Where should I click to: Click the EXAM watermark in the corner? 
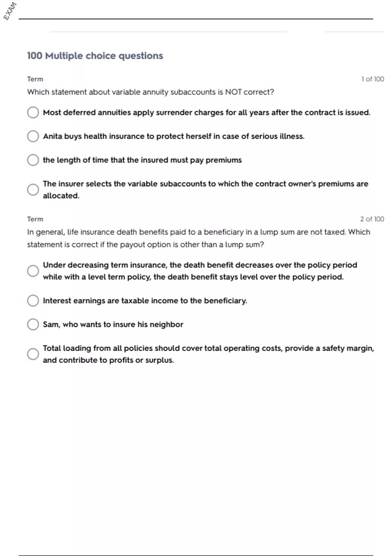pos(10,11)
